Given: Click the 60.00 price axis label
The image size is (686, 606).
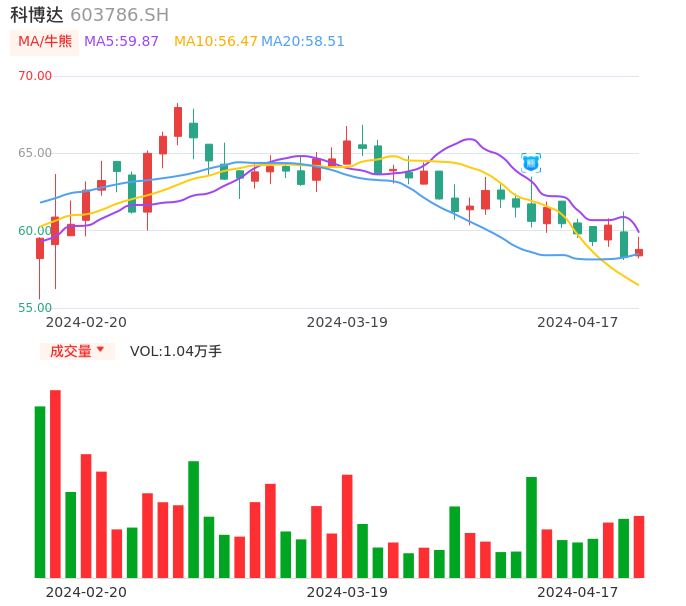Looking at the screenshot, I should (x=35, y=231).
